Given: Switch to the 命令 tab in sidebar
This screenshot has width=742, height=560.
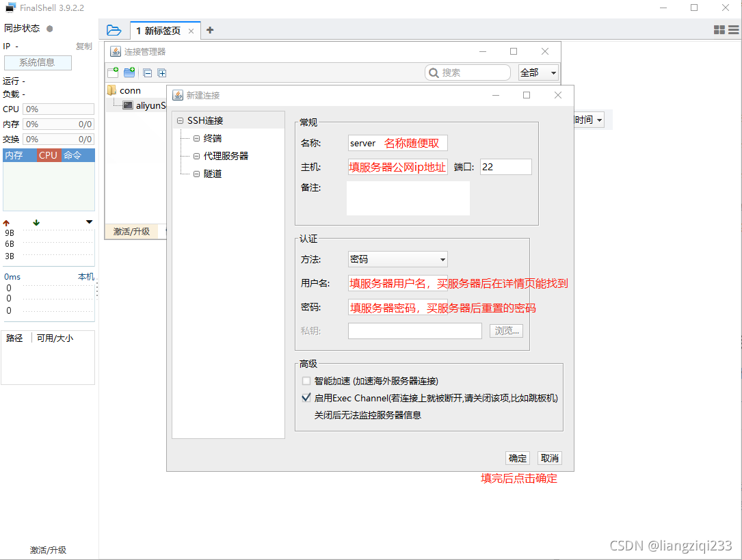Looking at the screenshot, I should [77, 155].
